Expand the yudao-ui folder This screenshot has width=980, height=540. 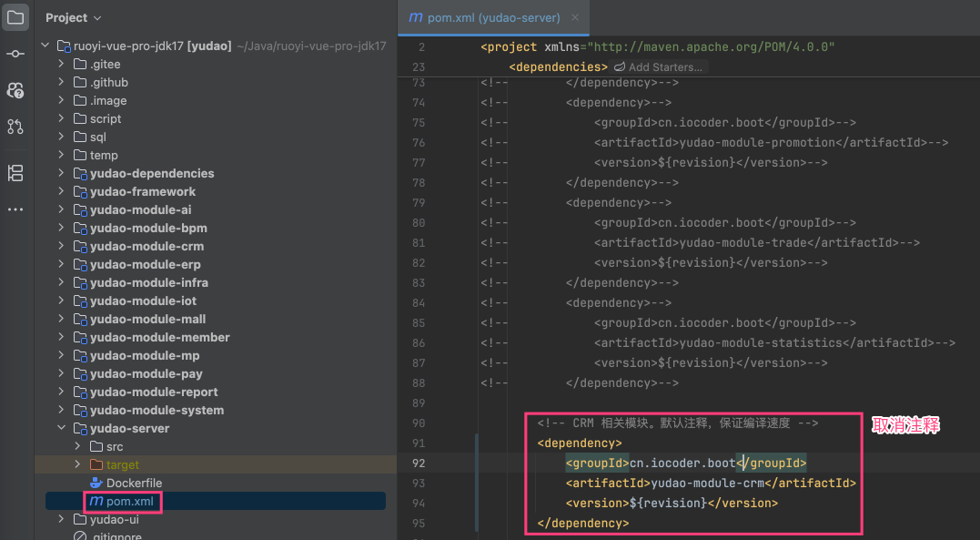point(61,519)
